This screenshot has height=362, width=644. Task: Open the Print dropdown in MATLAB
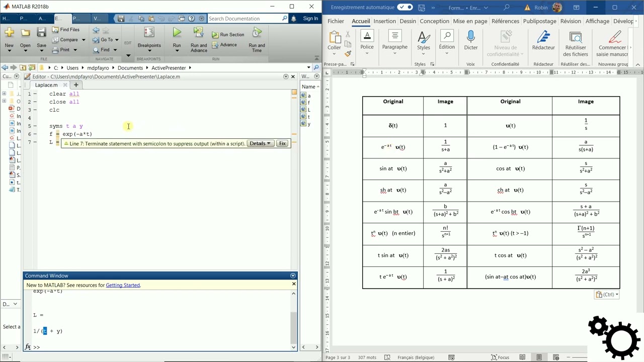click(x=75, y=50)
